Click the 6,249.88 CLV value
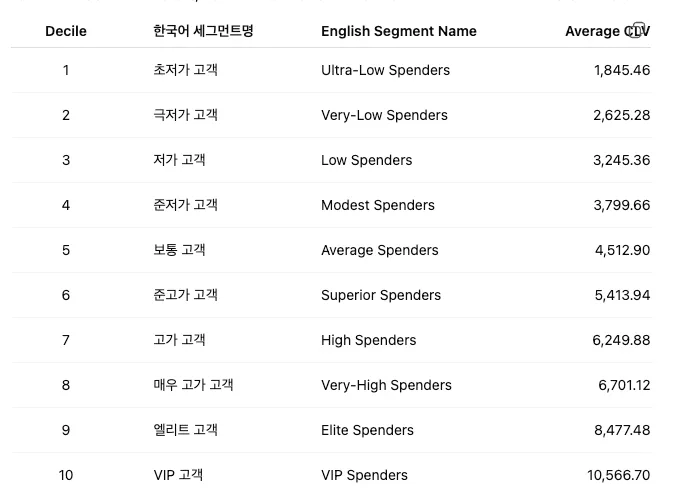The width and height of the screenshot is (686, 501). coord(621,340)
